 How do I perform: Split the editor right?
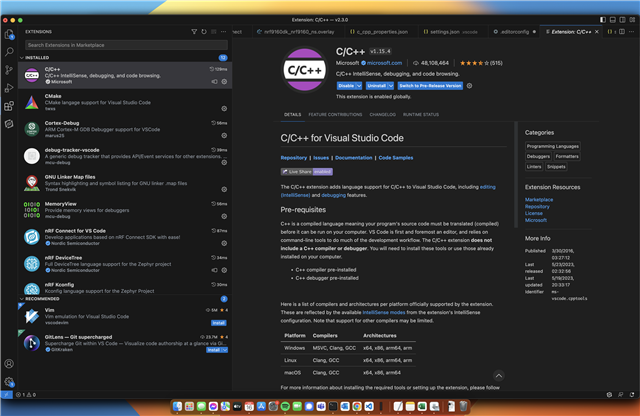[x=622, y=31]
